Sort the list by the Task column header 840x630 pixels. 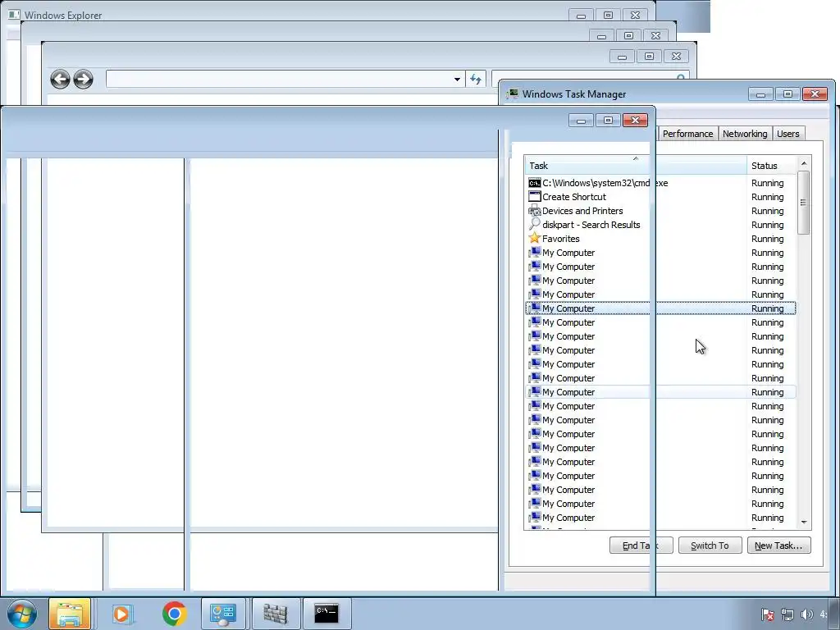pyautogui.click(x=636, y=166)
